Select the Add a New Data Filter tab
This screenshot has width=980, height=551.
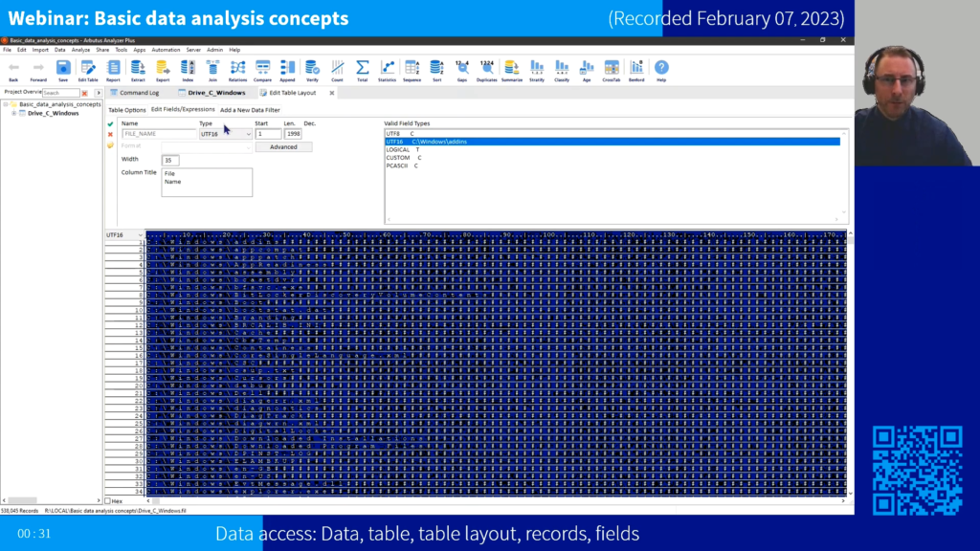(x=250, y=110)
